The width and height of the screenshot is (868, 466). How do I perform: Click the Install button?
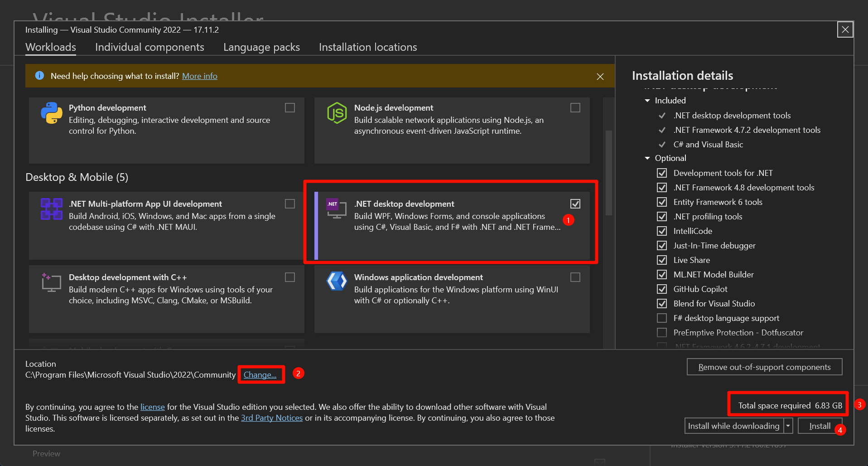tap(820, 426)
